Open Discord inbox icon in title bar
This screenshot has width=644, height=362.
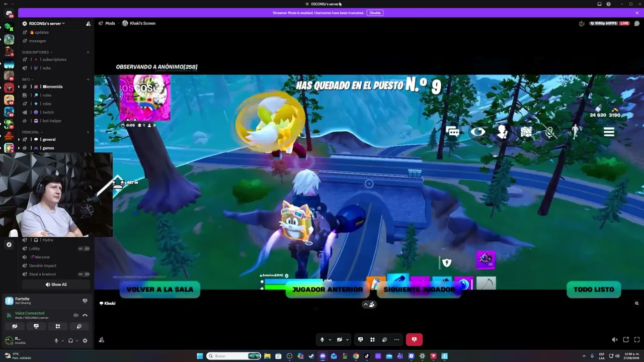(x=599, y=4)
